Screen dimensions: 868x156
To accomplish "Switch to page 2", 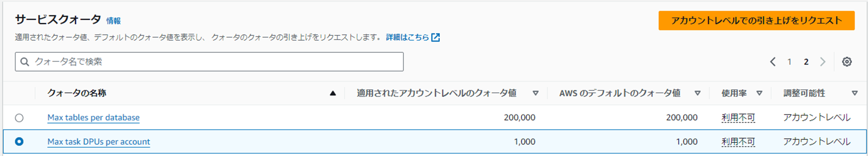I will coord(806,62).
